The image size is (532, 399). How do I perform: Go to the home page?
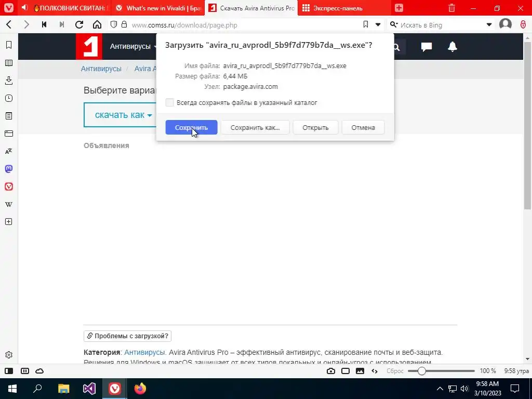pyautogui.click(x=97, y=24)
